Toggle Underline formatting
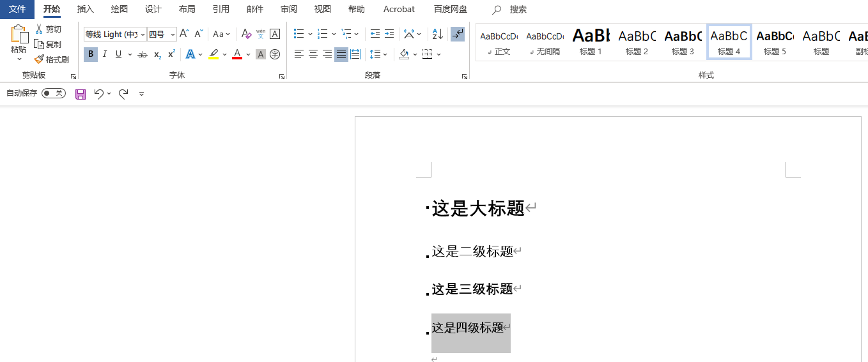The image size is (868, 362). 118,54
